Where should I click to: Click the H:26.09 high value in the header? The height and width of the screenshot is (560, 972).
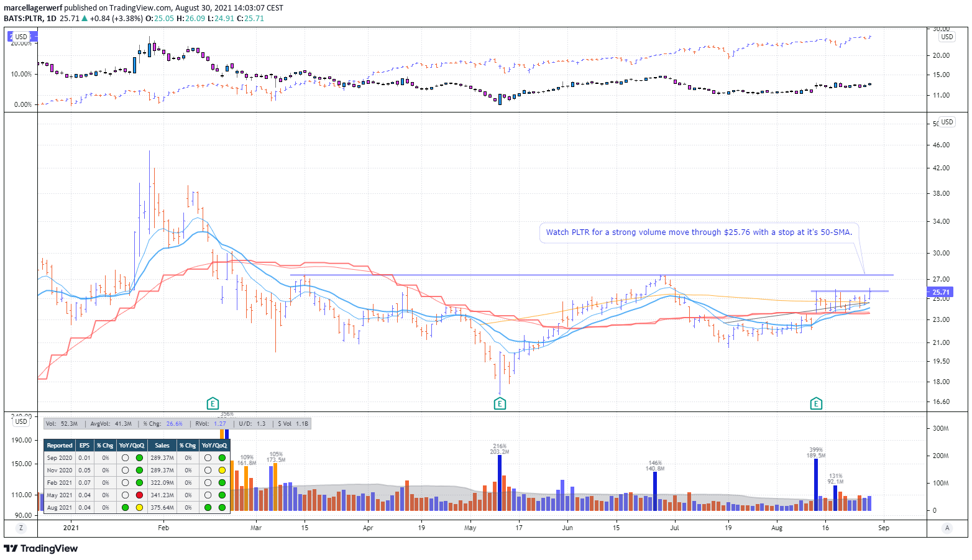191,19
